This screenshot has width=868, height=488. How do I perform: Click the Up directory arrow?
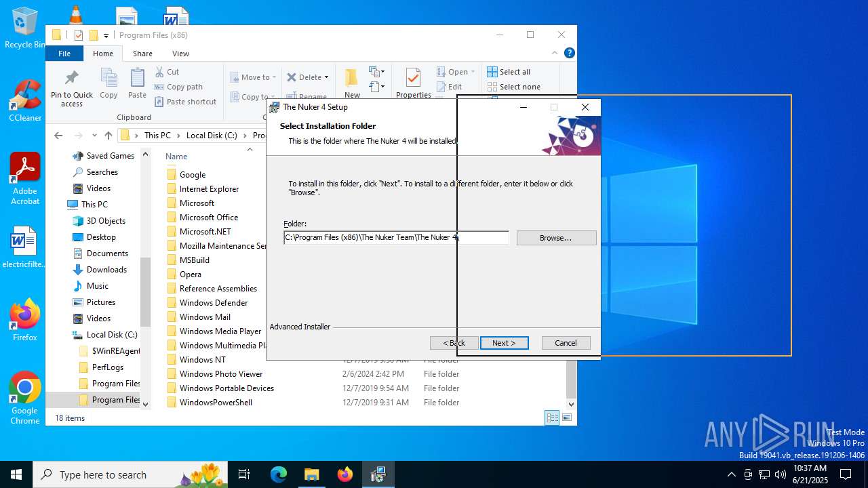point(108,136)
